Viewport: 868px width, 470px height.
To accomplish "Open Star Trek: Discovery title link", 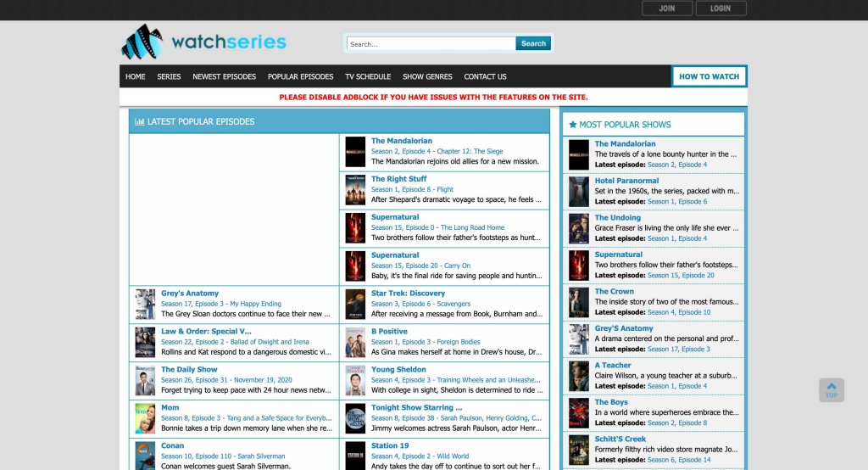I will (408, 294).
